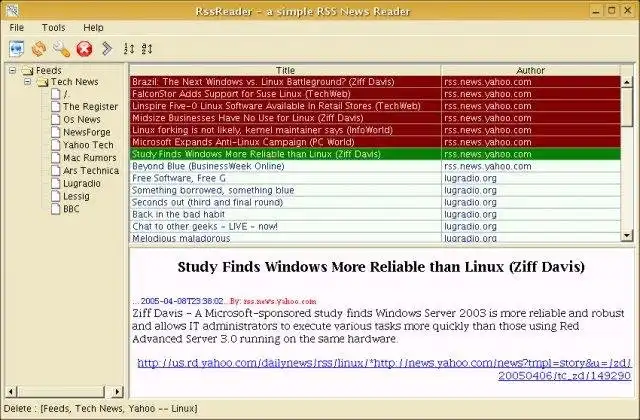Select 'Microsoft Expands Anti-Linux Campaign' article
This screenshot has height=420, width=640.
(x=375, y=142)
